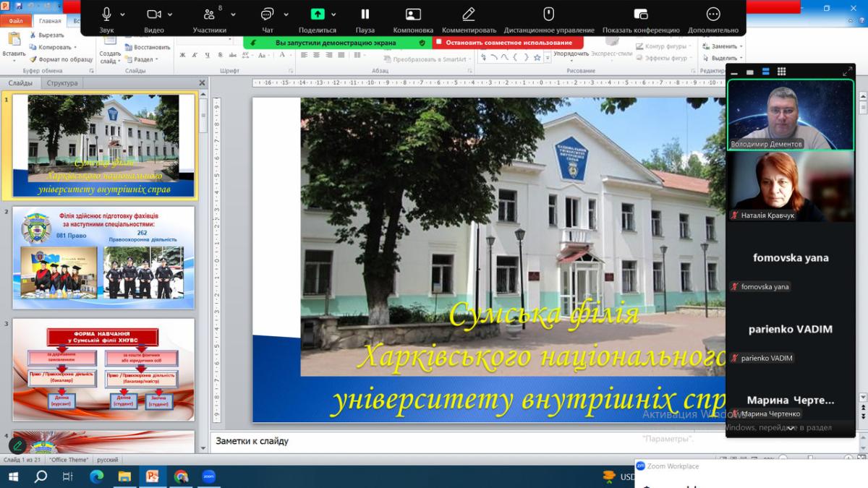Click Остановить совместное использование button
The width and height of the screenshot is (868, 488).
point(508,43)
